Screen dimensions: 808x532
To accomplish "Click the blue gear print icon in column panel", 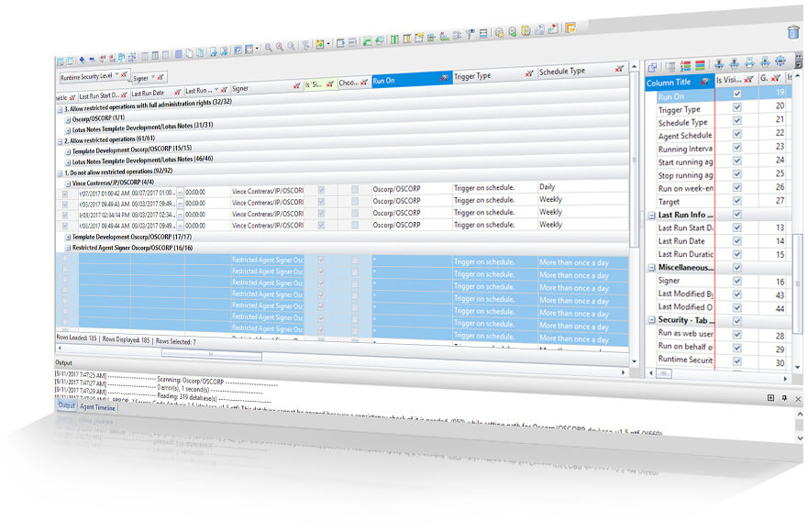I will [780, 61].
